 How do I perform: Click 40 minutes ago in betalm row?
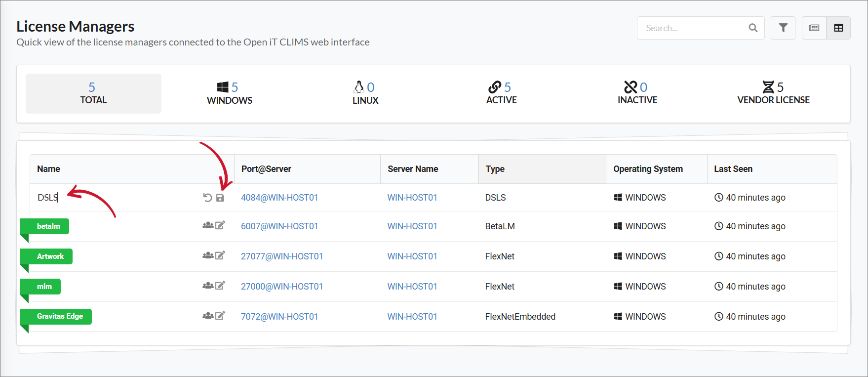tap(755, 226)
